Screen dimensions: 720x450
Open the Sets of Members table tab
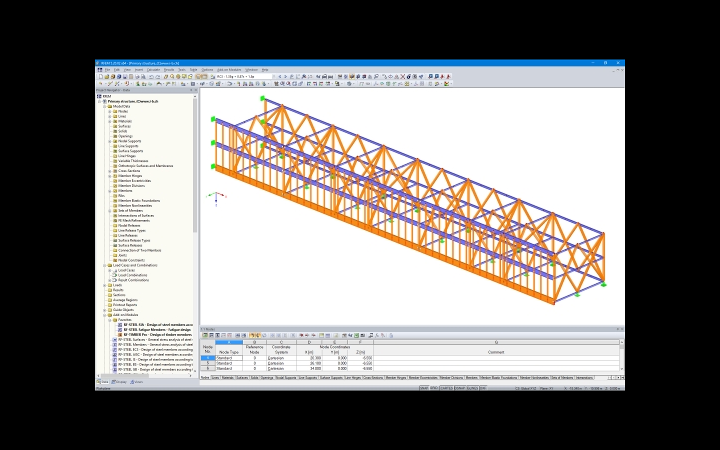tap(562, 378)
